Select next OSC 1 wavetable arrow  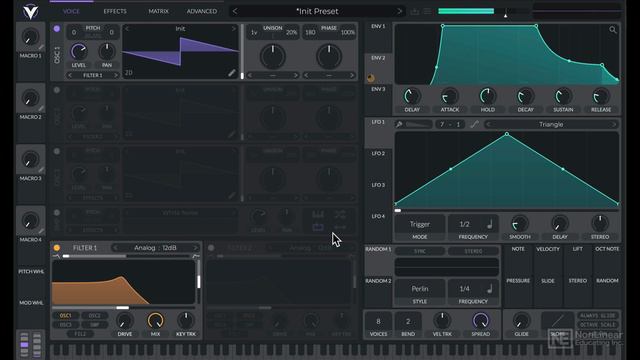click(x=234, y=29)
